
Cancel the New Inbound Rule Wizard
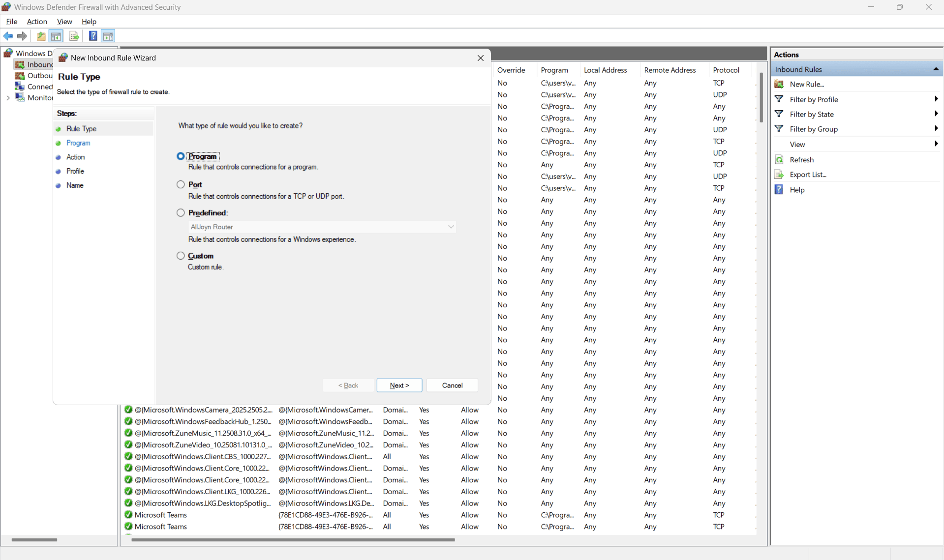point(452,385)
